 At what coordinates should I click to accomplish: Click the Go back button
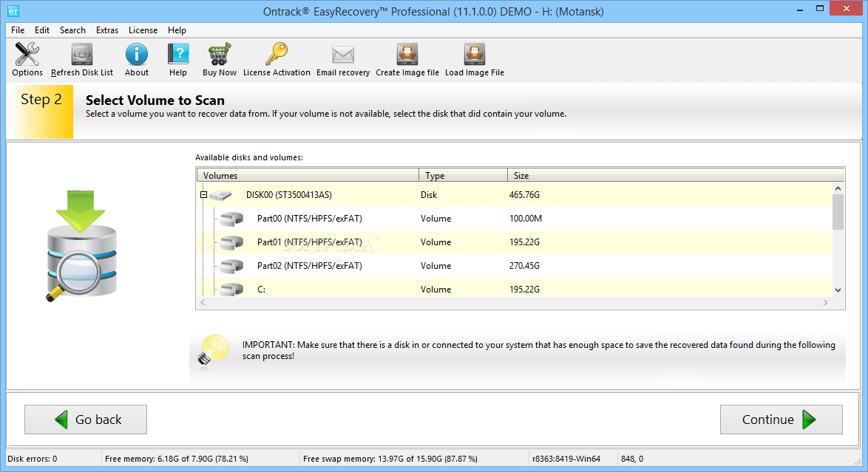click(86, 420)
